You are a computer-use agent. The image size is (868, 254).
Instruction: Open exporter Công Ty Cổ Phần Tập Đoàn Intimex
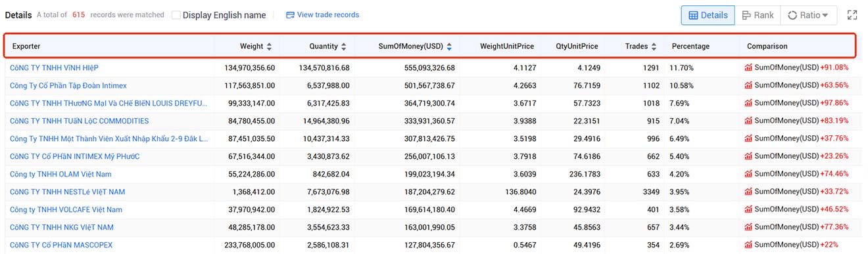click(x=68, y=85)
